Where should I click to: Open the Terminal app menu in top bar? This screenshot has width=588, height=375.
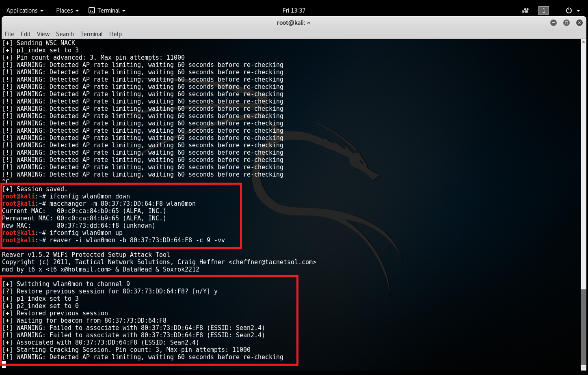[x=107, y=11]
